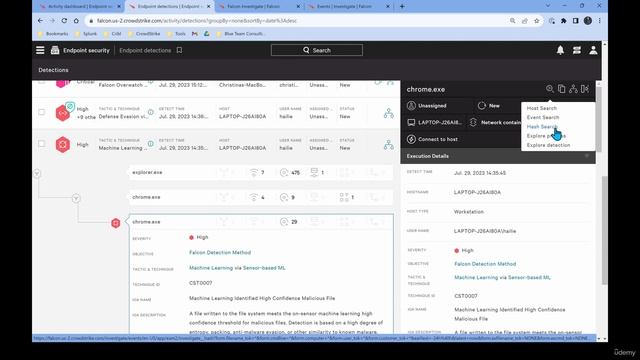Image resolution: width=640 pixels, height=360 pixels.
Task: Click DNS requests count 475 icon on explorer.exe
Action: (x=284, y=173)
